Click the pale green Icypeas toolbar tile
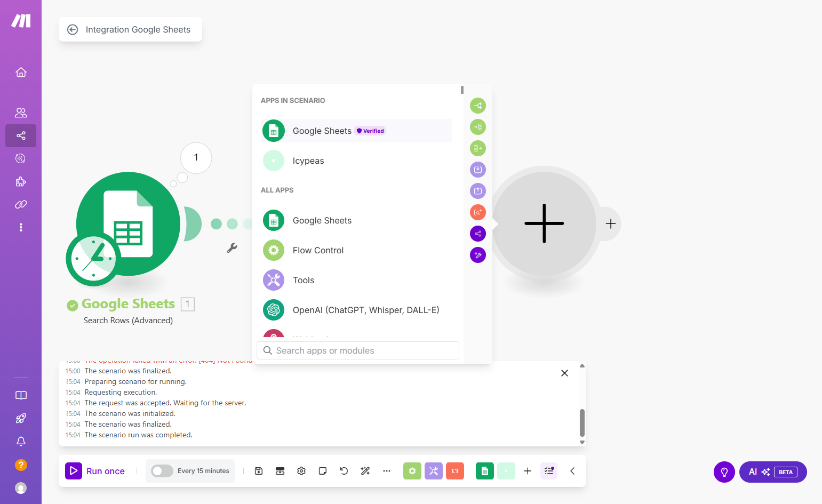822x504 pixels. click(x=506, y=471)
